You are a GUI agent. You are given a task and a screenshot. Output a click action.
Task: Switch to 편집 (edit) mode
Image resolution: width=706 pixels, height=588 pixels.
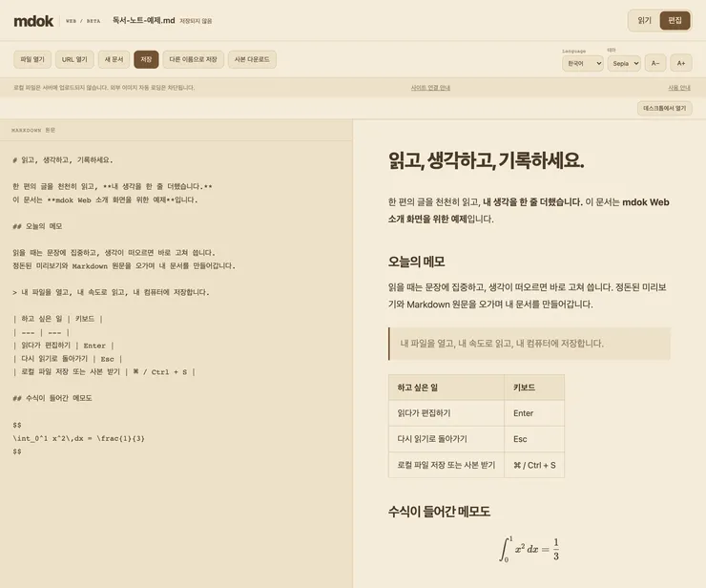[x=675, y=20]
